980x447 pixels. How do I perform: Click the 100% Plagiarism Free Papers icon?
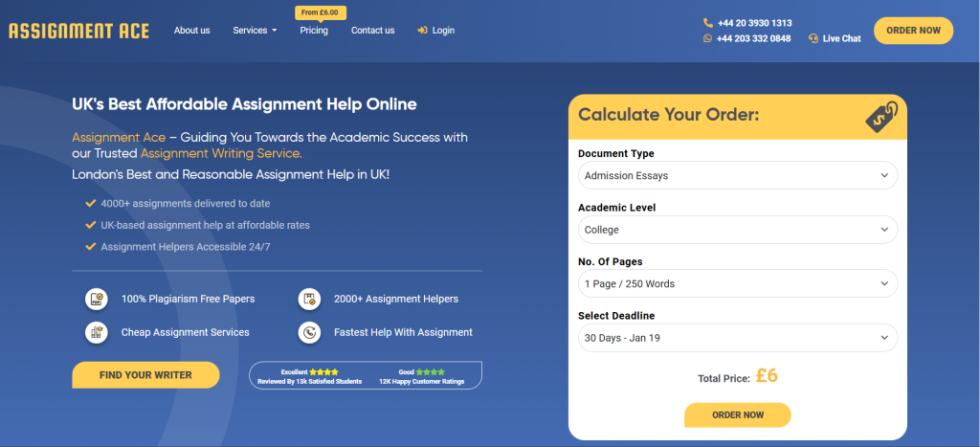[95, 299]
